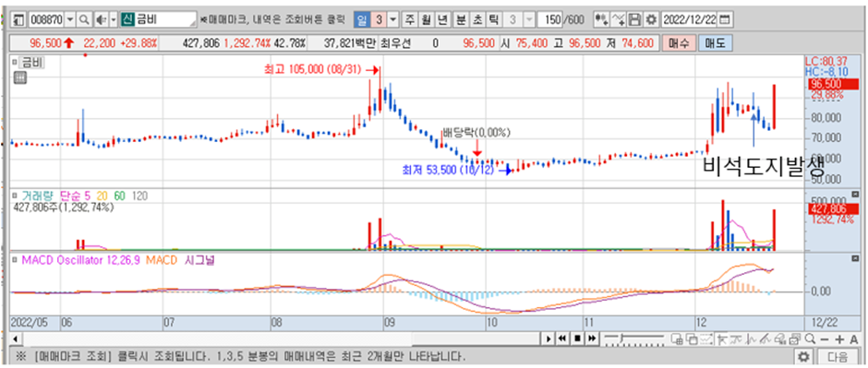Click the volume moving average 60 label
Screen dimensions: 868x368
(119, 196)
